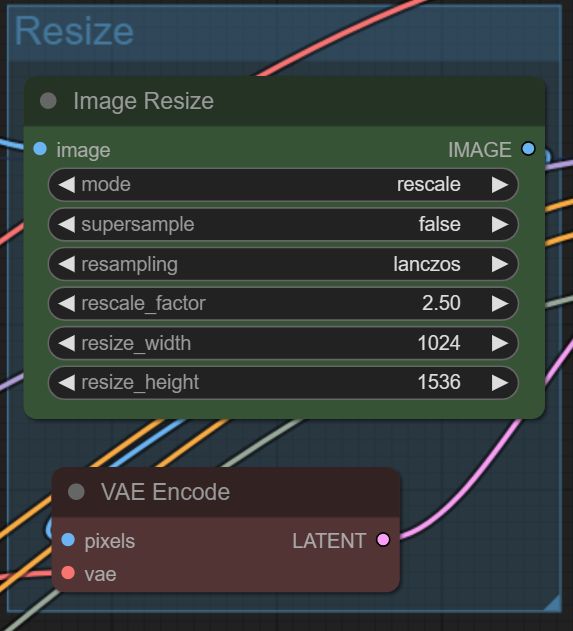Click the supersample false value
The image size is (573, 631).
[x=439, y=224]
